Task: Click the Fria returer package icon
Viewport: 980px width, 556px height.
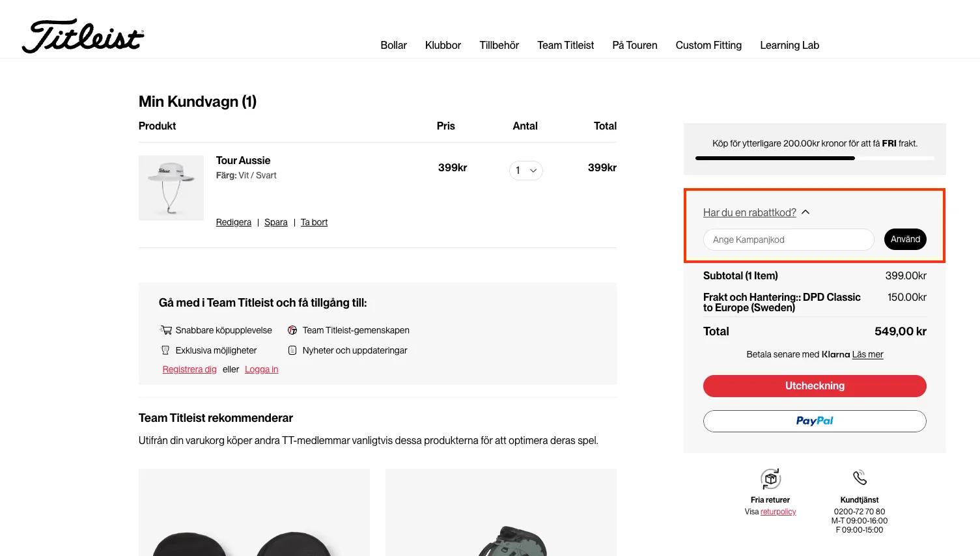Action: click(770, 479)
